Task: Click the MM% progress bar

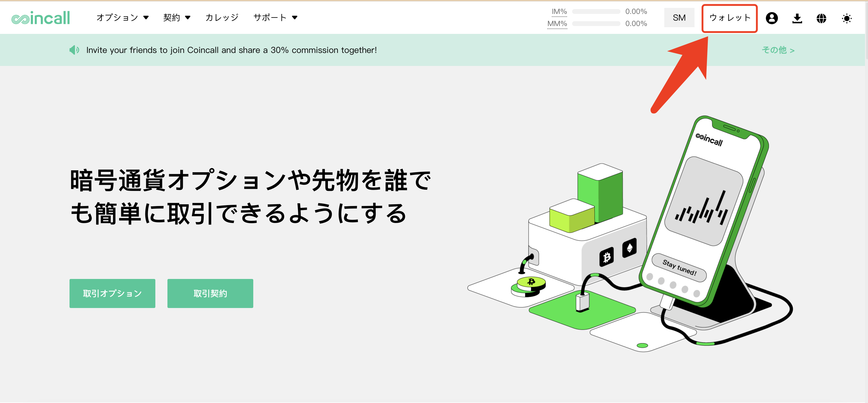Action: [596, 24]
